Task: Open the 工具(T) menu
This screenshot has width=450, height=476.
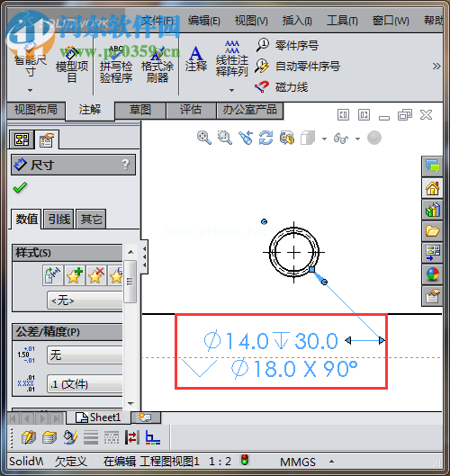Action: coord(342,21)
